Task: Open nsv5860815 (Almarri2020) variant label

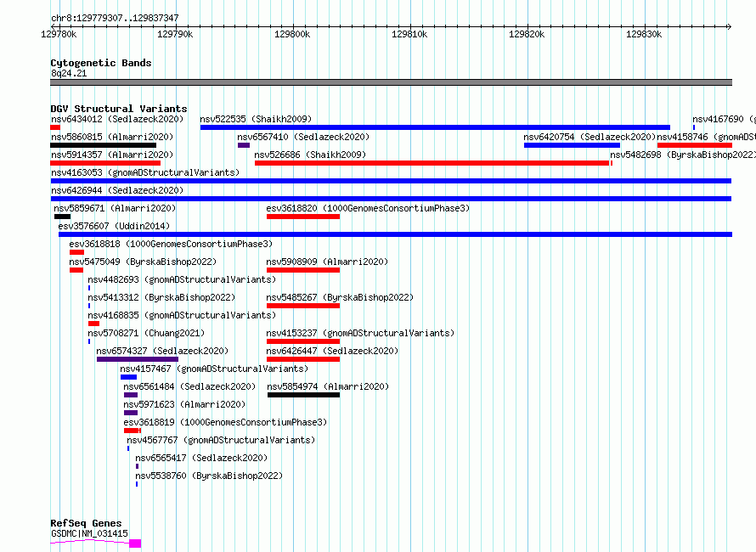Action: [x=112, y=137]
